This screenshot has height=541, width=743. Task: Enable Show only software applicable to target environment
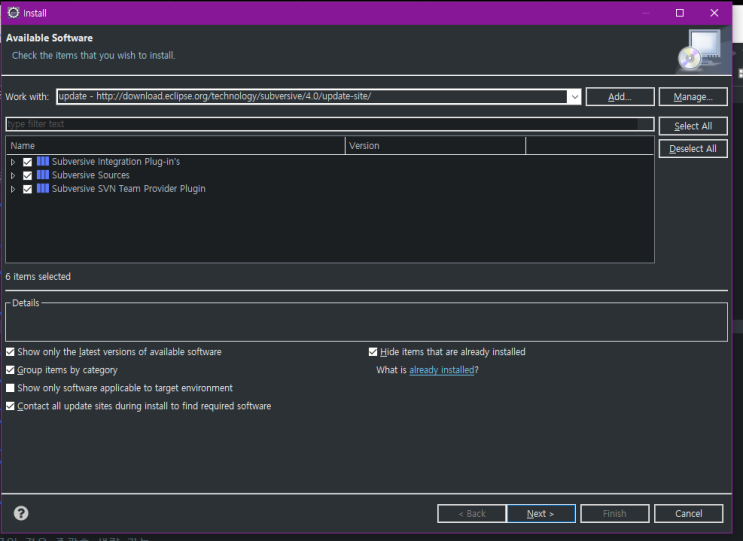click(x=10, y=388)
